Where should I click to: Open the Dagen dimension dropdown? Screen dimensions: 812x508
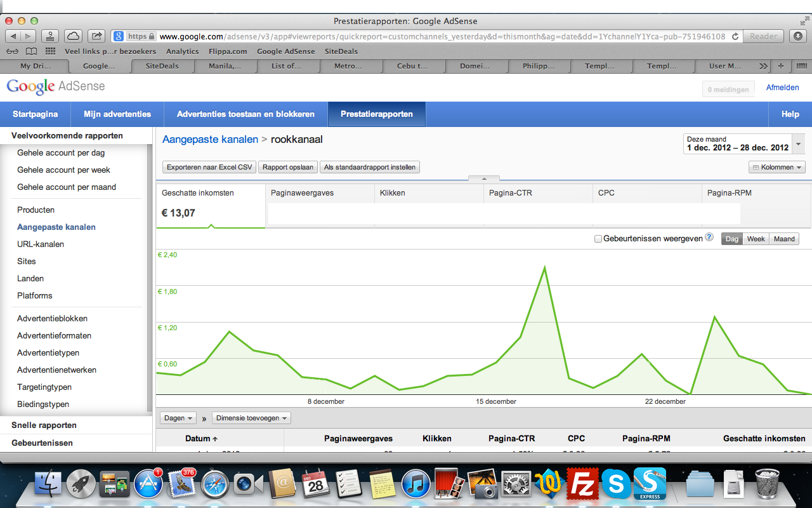point(178,418)
